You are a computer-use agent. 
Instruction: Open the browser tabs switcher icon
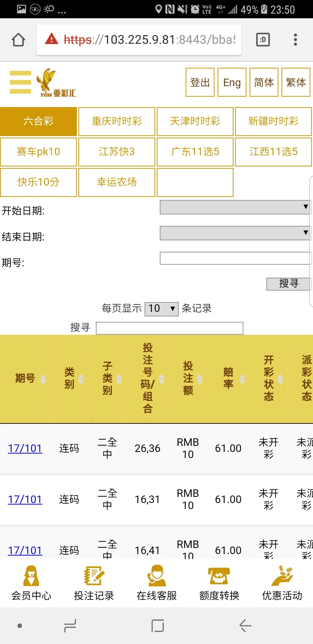263,40
